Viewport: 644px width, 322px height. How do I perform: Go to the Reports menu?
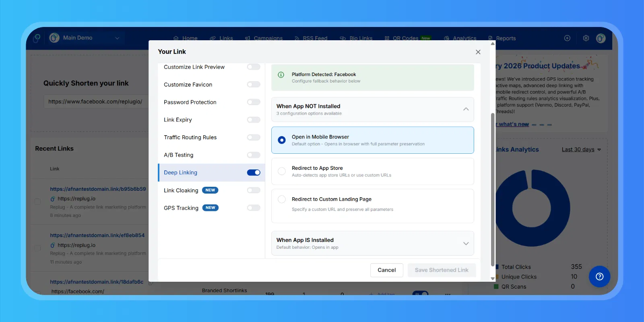[x=502, y=39]
